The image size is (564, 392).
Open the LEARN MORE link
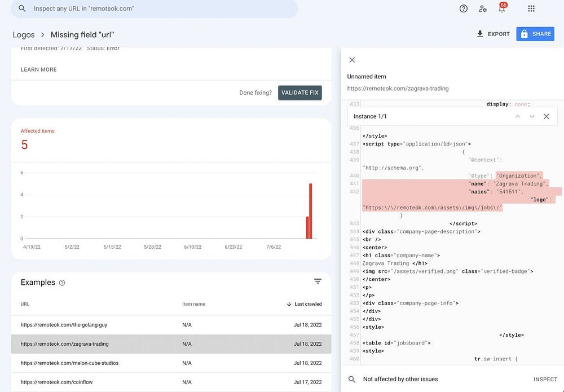coord(38,69)
